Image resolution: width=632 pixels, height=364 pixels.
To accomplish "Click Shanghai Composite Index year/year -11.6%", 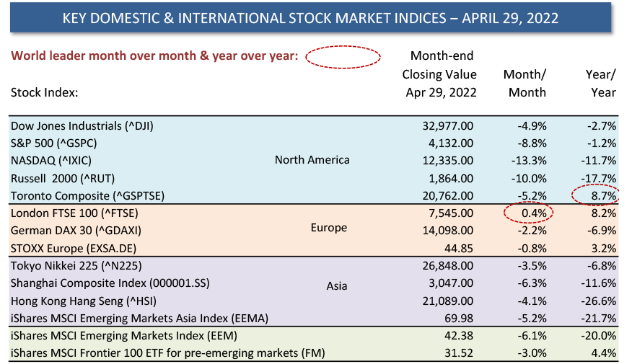I will point(599,283).
